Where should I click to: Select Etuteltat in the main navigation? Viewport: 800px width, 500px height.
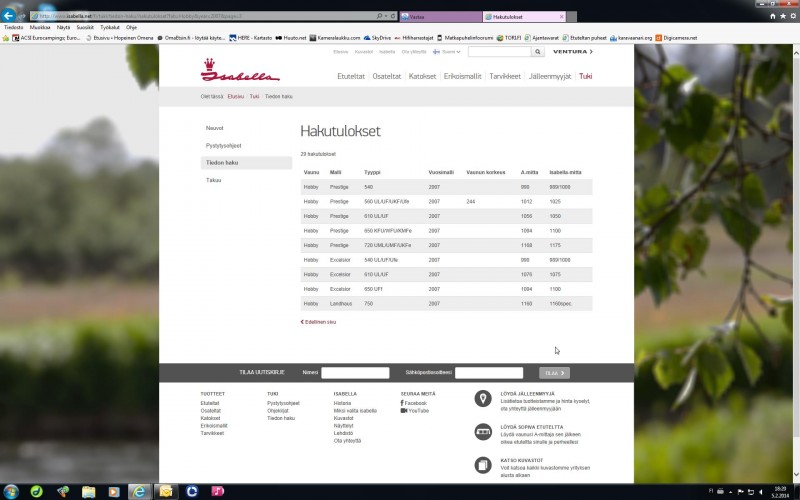point(350,76)
